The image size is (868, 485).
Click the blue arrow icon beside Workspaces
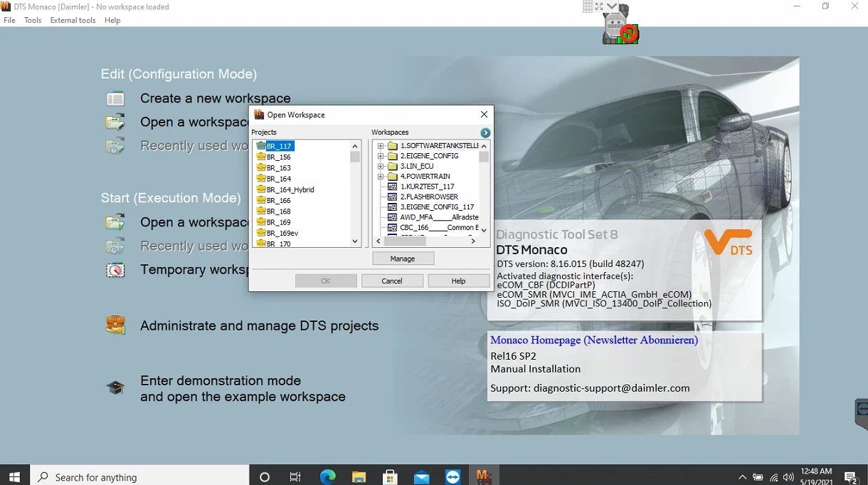pyautogui.click(x=485, y=133)
